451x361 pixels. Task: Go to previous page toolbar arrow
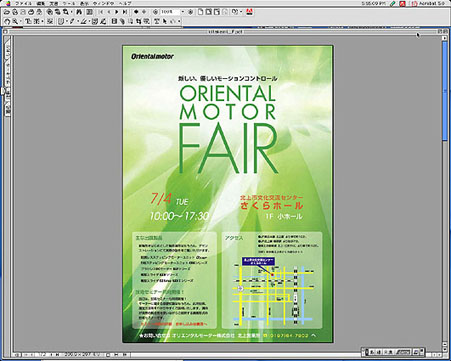[x=109, y=12]
